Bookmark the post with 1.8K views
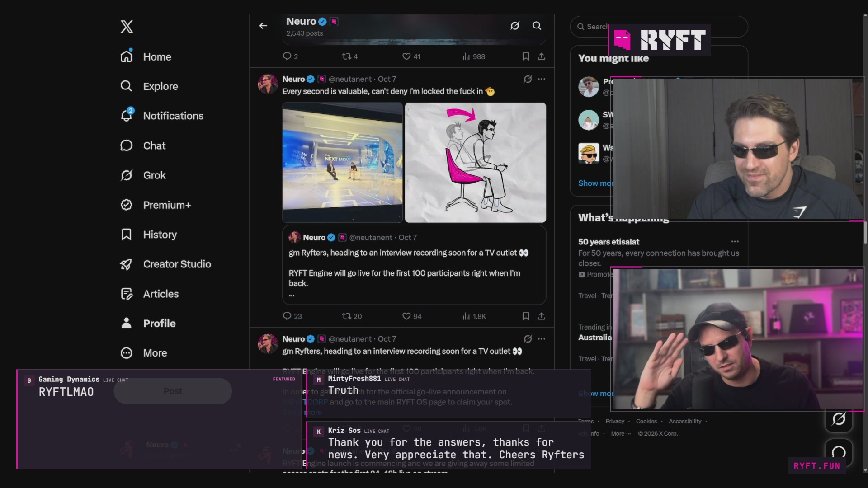The image size is (868, 488). pyautogui.click(x=526, y=316)
